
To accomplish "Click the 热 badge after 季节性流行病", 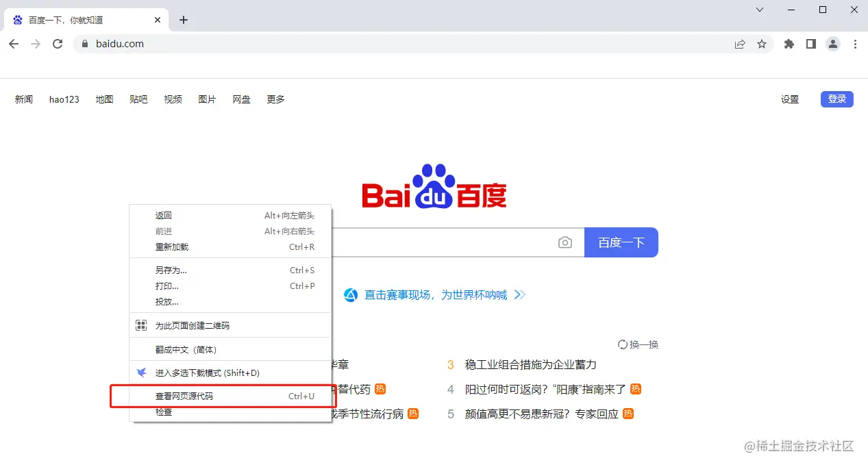I will point(413,414).
